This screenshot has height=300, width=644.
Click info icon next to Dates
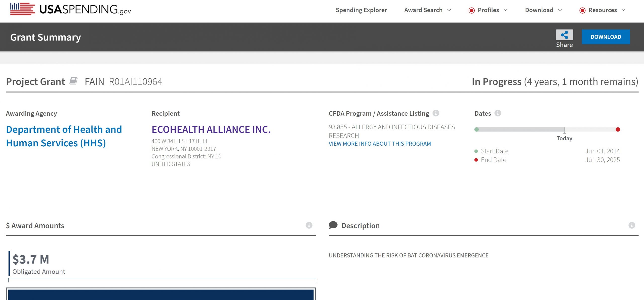click(498, 113)
